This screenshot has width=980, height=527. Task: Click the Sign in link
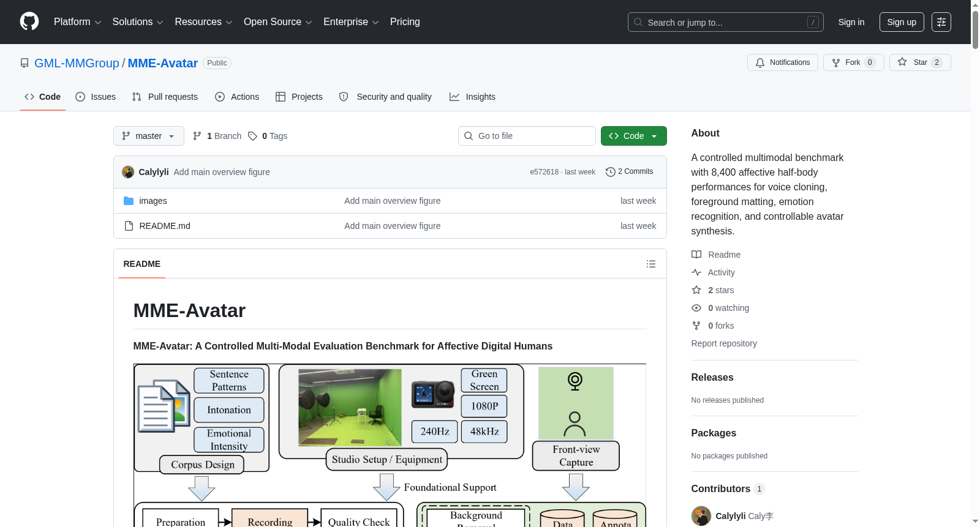(x=851, y=22)
